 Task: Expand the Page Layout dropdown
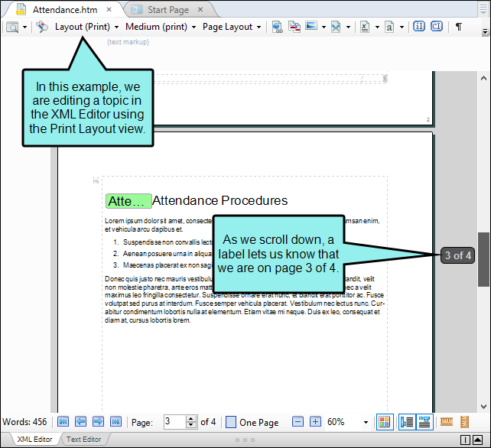(232, 27)
